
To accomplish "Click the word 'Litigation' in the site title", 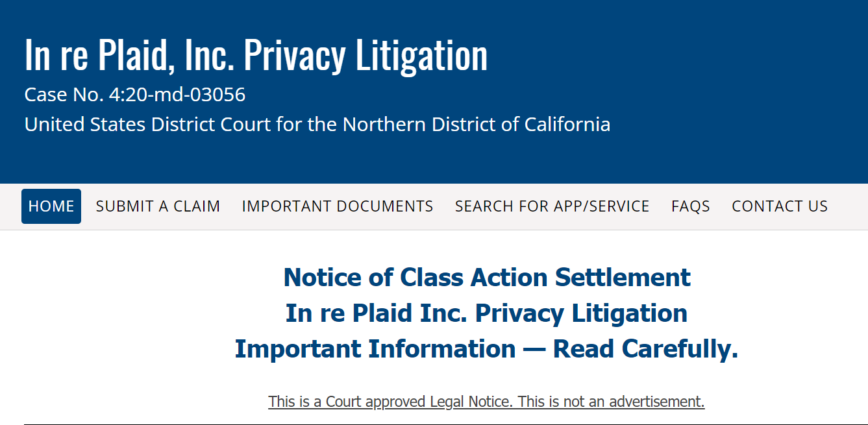I will (421, 55).
